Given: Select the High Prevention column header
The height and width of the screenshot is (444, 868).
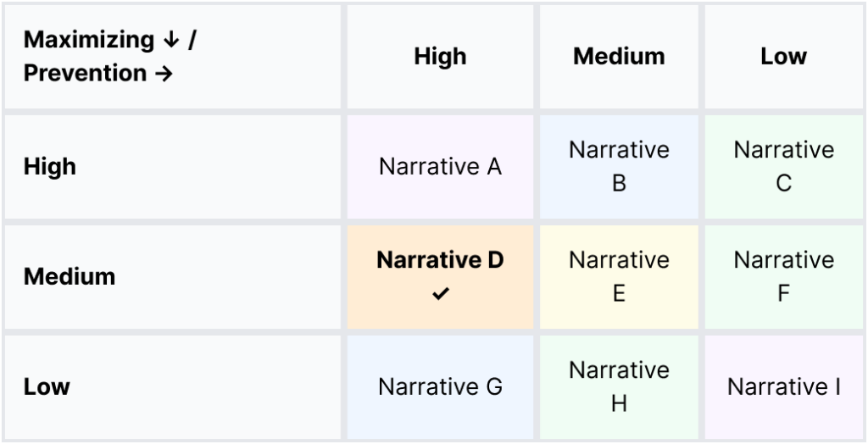Looking at the screenshot, I should point(440,57).
